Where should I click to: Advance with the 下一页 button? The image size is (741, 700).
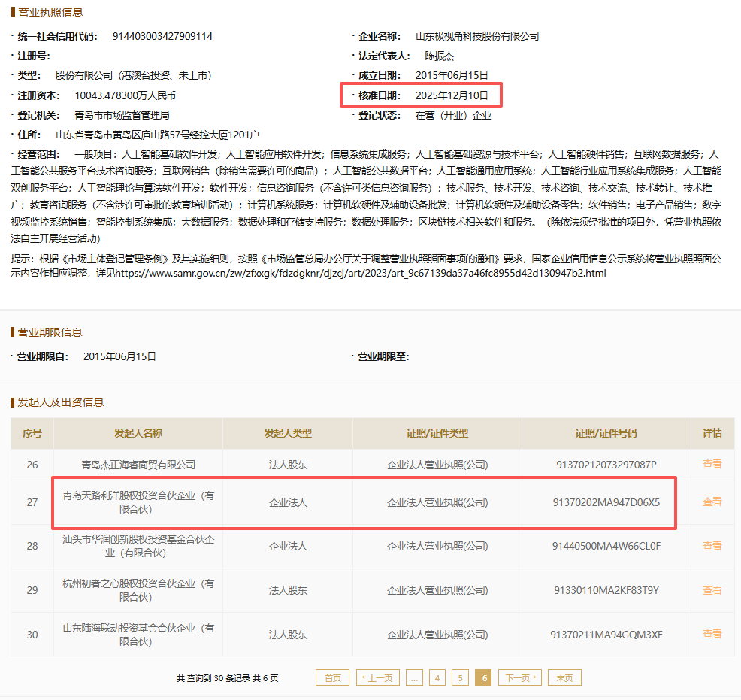pyautogui.click(x=519, y=677)
